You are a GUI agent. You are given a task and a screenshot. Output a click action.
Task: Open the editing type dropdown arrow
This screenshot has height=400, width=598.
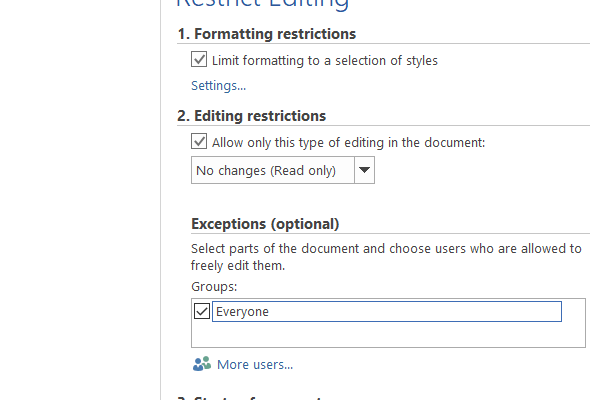pos(365,170)
